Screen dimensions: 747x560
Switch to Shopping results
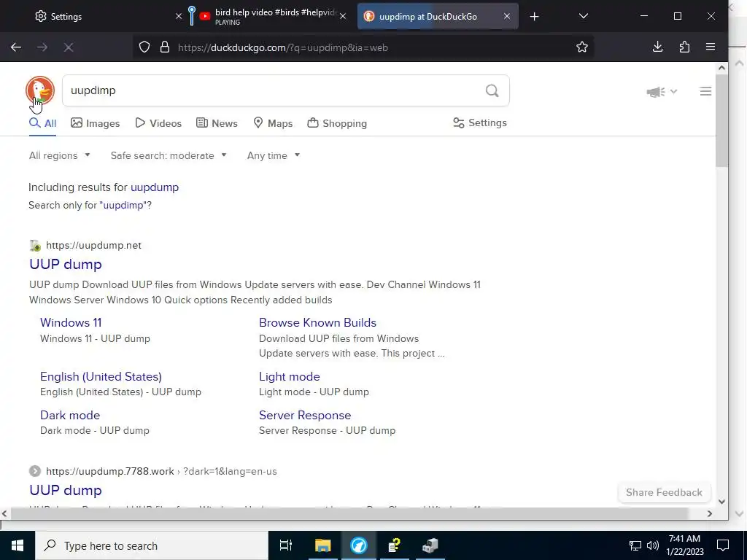pyautogui.click(x=337, y=123)
